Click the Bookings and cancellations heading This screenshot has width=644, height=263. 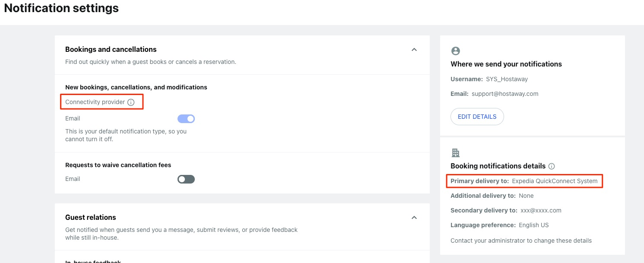(111, 49)
